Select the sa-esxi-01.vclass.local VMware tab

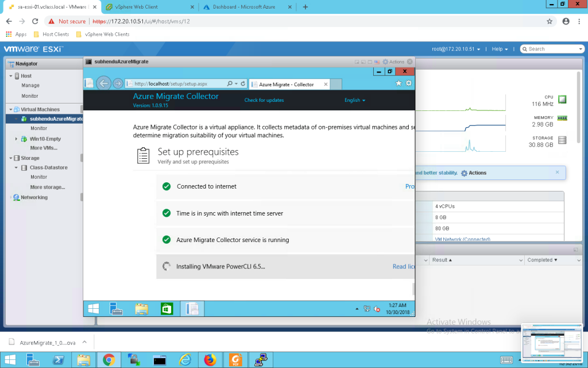(52, 7)
